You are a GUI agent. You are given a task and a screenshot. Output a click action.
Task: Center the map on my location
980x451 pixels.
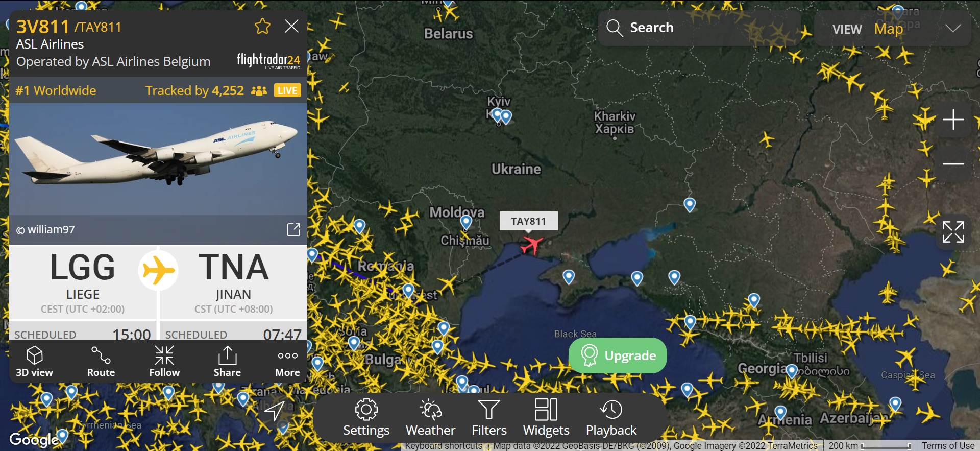[275, 411]
